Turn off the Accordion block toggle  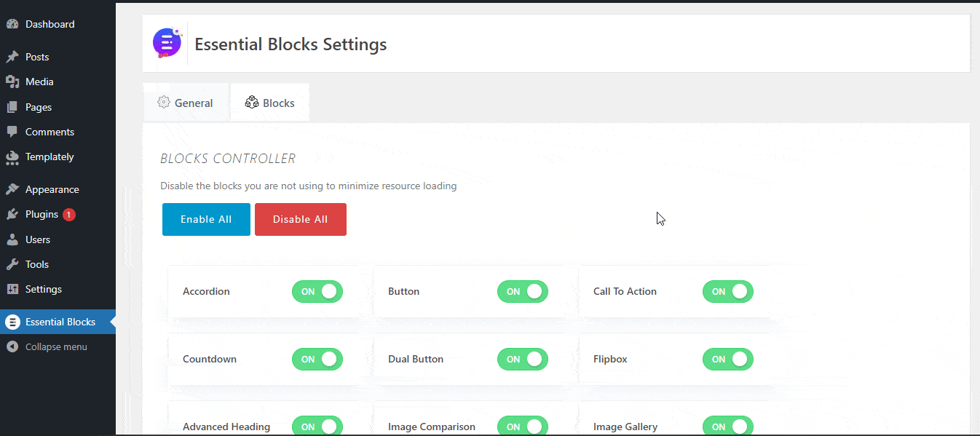(x=317, y=291)
